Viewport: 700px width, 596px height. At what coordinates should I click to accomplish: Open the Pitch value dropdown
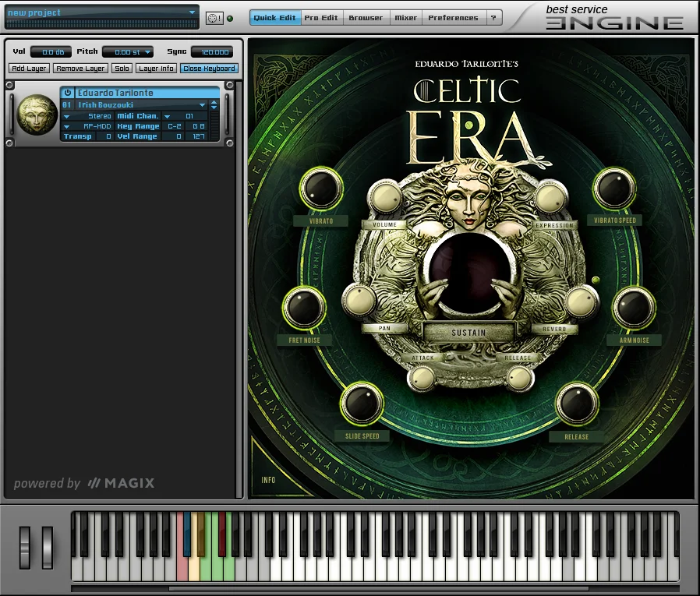148,52
